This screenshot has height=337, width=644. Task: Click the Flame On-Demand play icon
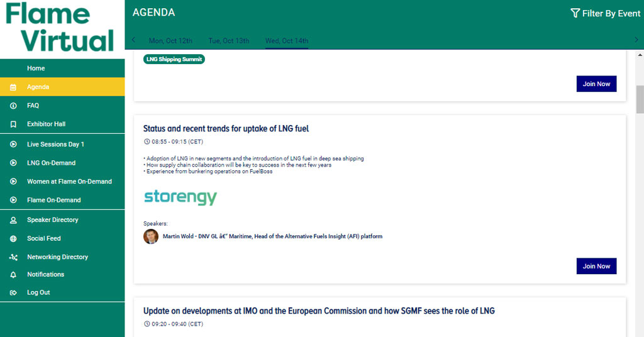[x=13, y=200]
